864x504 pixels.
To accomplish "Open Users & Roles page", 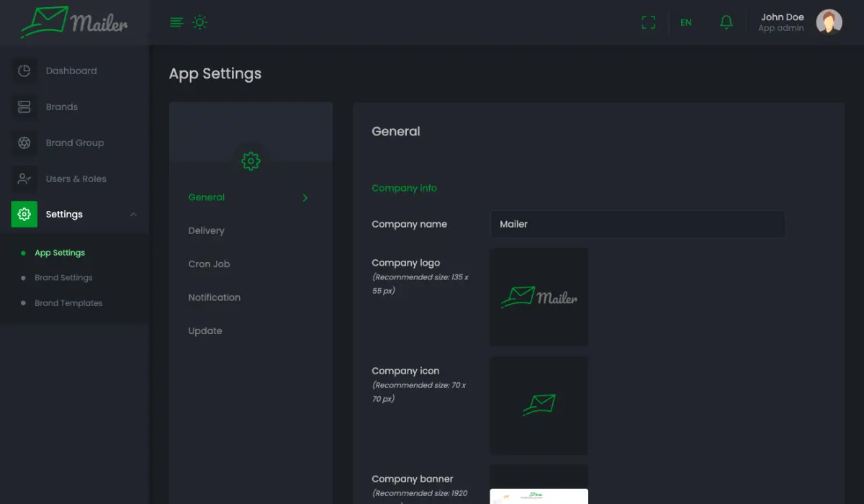I will click(76, 179).
